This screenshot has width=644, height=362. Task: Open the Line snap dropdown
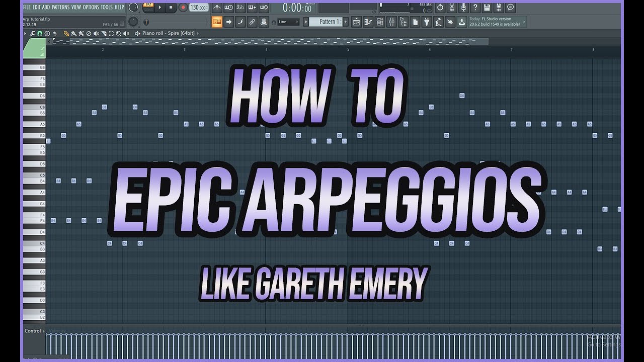289,22
